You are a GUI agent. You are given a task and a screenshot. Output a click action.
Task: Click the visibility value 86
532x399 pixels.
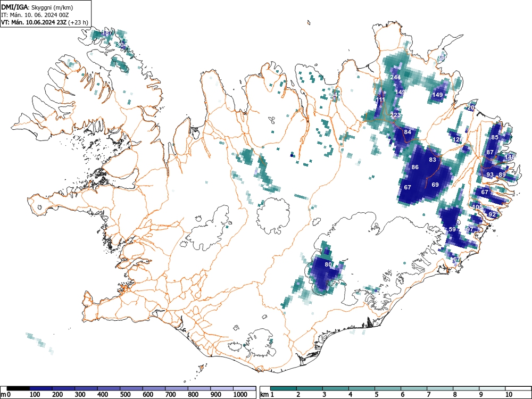point(415,167)
